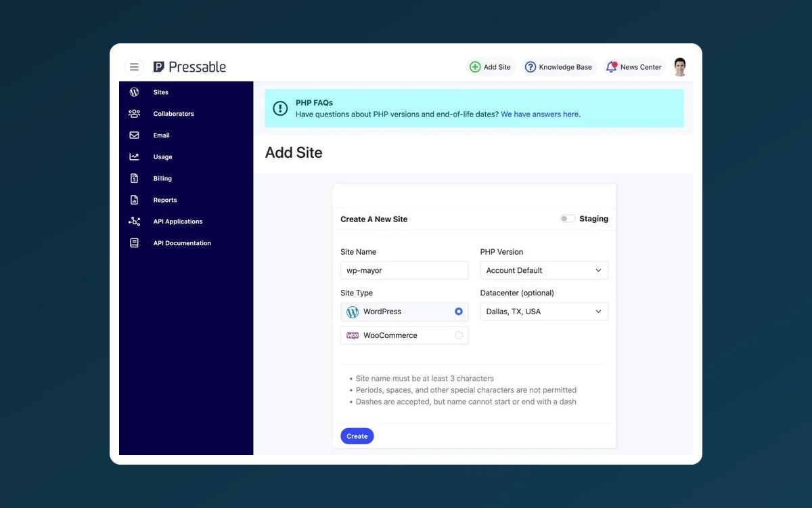Click the Add Site header button label

click(x=497, y=67)
